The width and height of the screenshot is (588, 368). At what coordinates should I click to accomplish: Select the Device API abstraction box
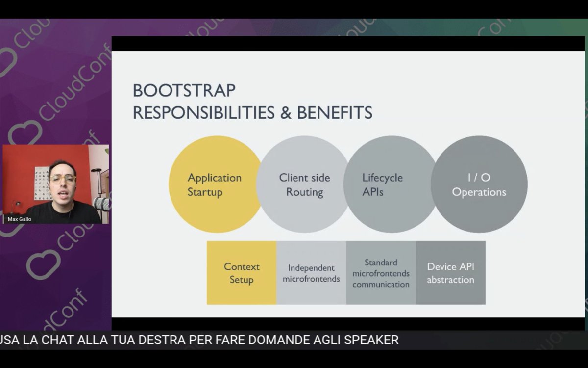click(x=451, y=273)
